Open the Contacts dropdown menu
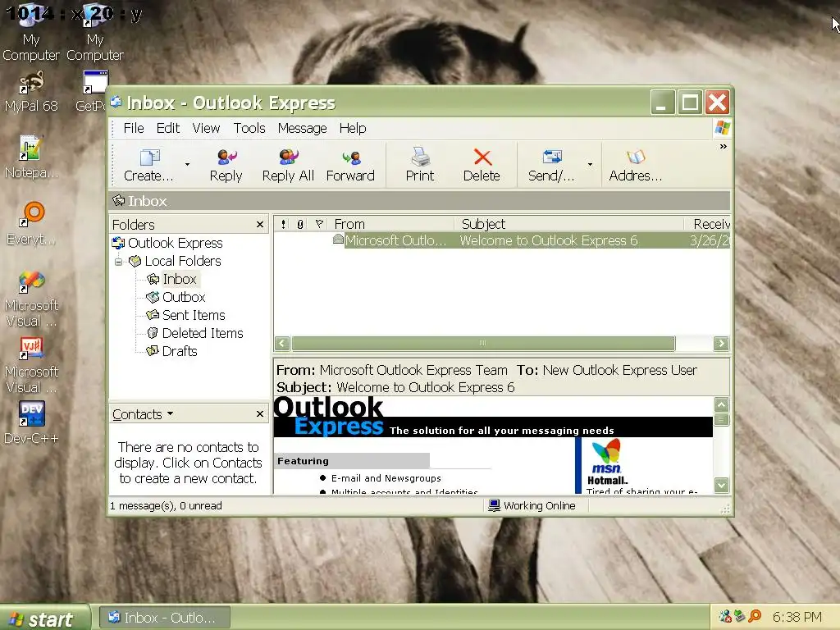 [x=143, y=414]
